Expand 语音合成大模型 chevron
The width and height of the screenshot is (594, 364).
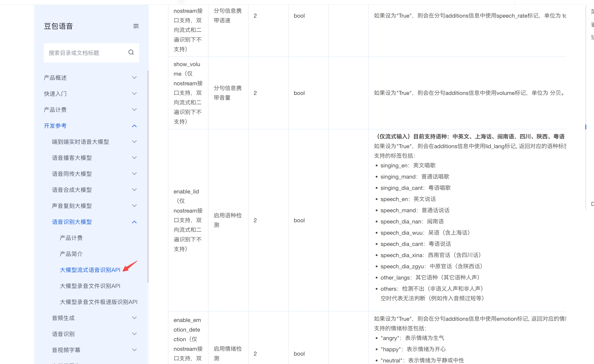[135, 190]
